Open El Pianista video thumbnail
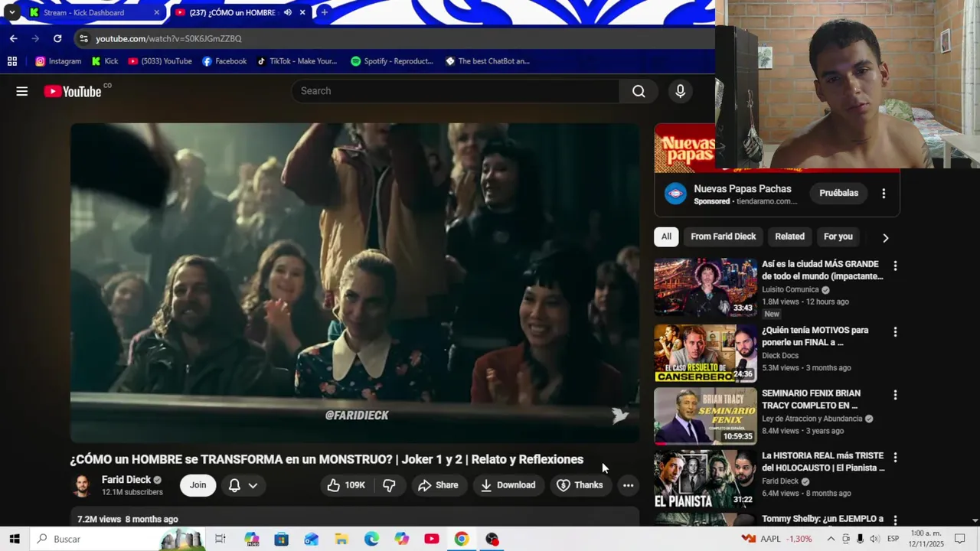The width and height of the screenshot is (980, 551). coord(705,479)
